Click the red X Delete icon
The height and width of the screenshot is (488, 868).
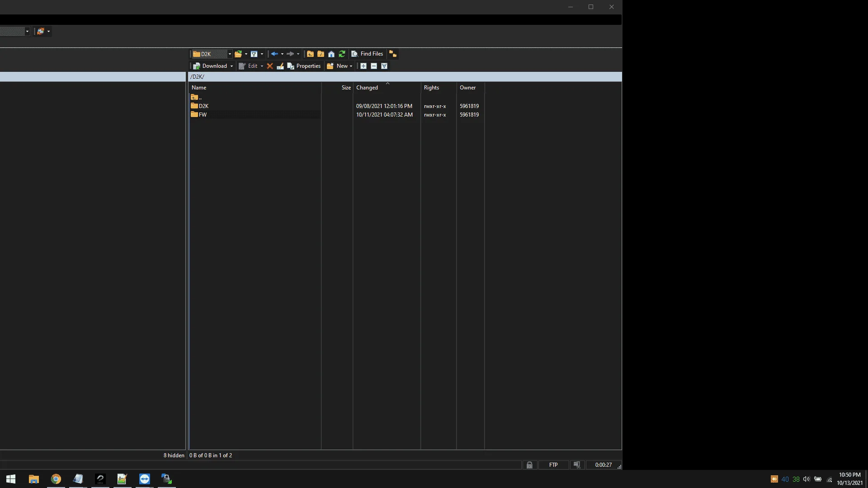point(270,66)
